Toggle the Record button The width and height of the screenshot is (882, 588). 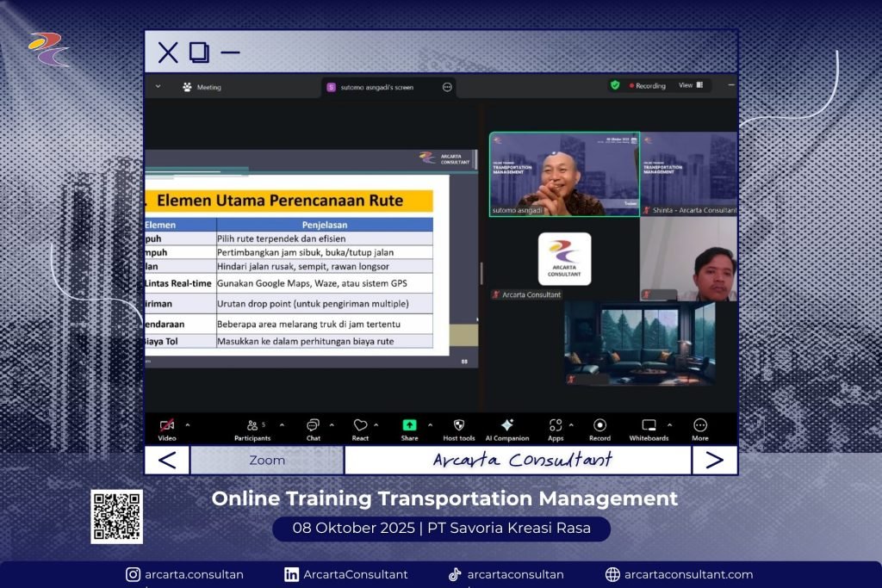pyautogui.click(x=599, y=425)
